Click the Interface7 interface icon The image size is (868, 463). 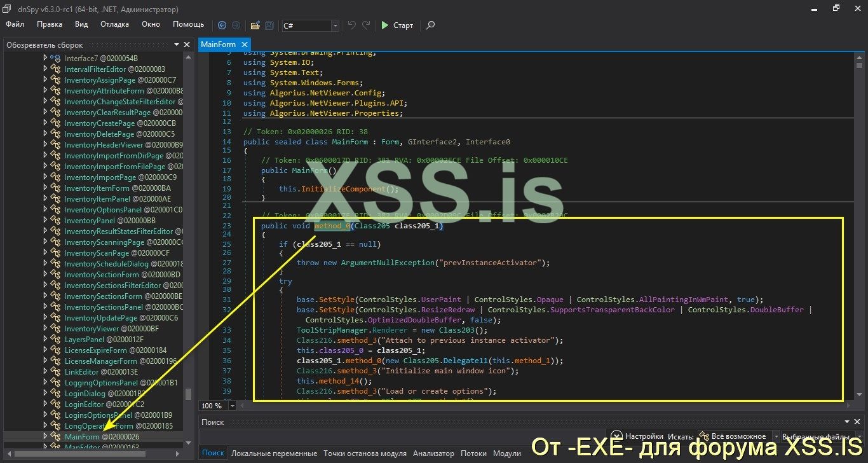pyautogui.click(x=56, y=59)
